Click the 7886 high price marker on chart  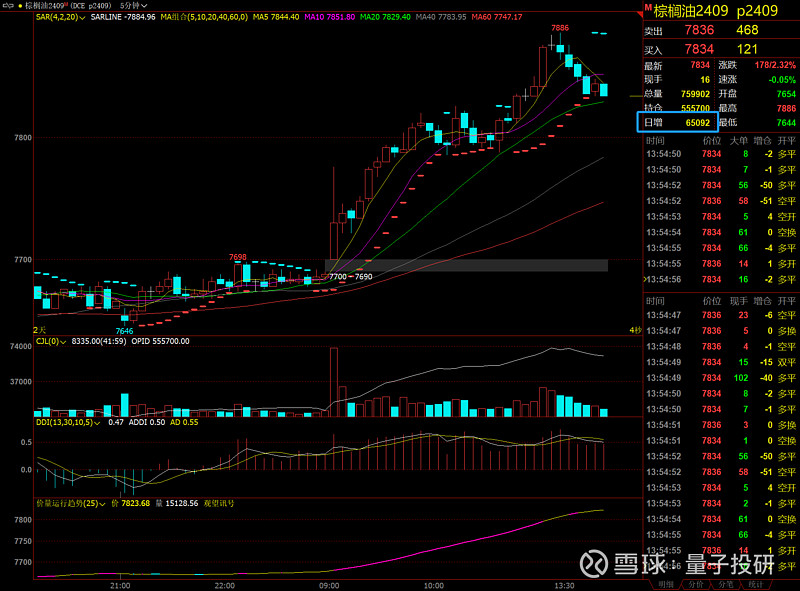pos(559,28)
